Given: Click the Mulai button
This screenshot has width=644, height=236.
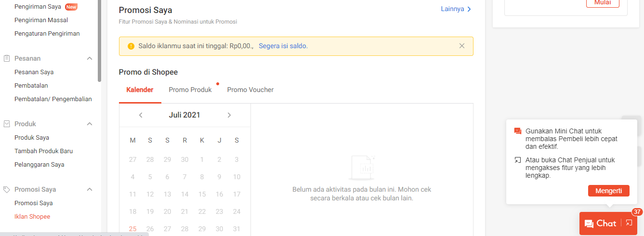Looking at the screenshot, I should [603, 3].
